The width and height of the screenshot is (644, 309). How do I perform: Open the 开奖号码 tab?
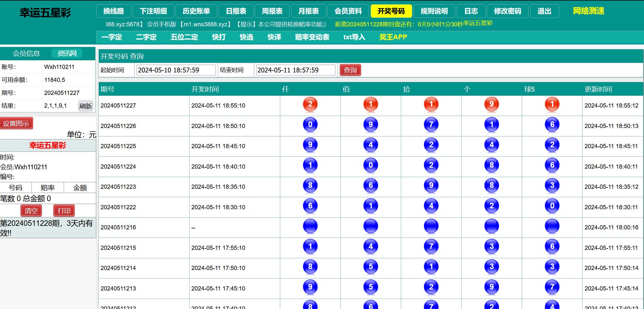tap(391, 11)
